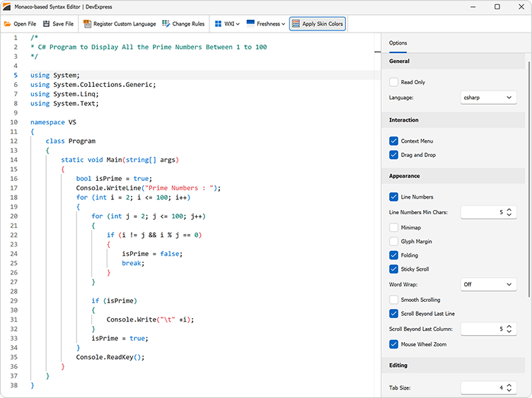This screenshot has height=398, width=532.
Task: Click the Open File button label
Action: click(x=25, y=24)
